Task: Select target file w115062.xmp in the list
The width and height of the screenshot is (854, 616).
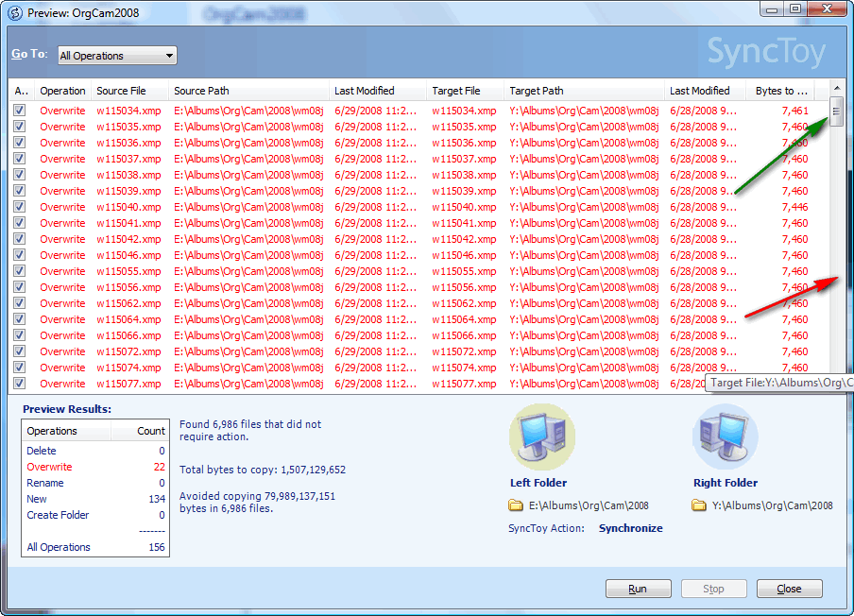Action: tap(464, 303)
